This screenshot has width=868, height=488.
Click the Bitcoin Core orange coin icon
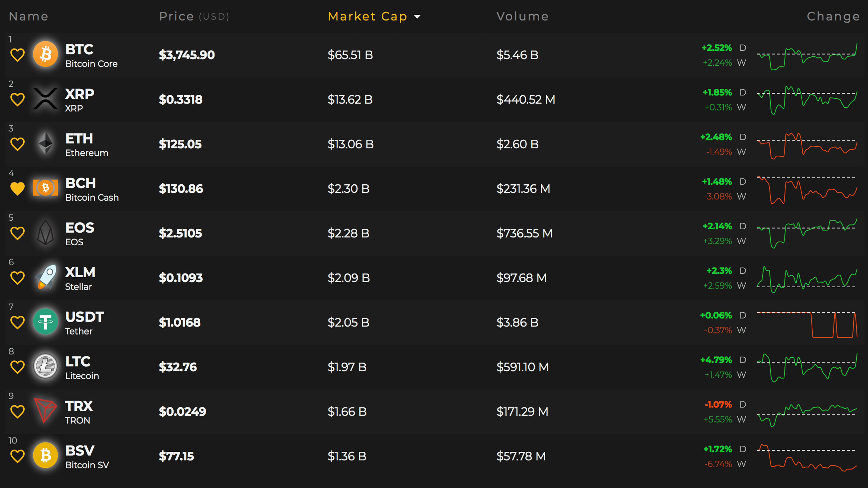tap(46, 54)
